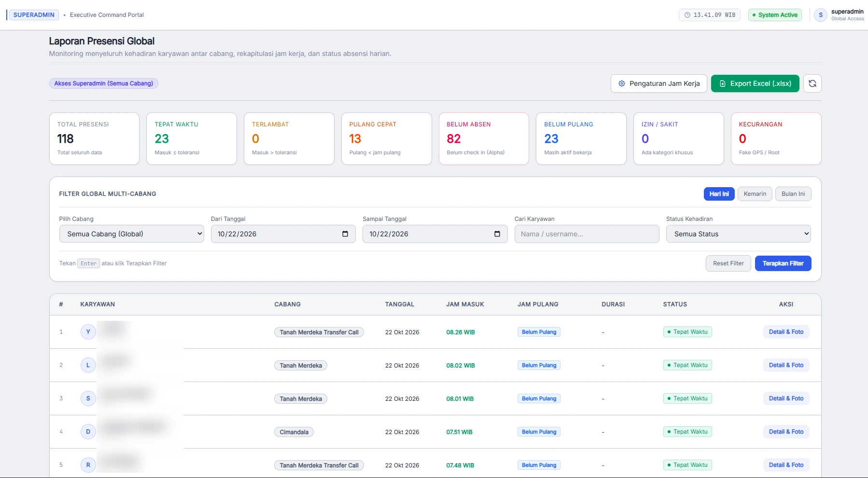Click the Y avatar in row 1
Viewport: 868px width, 478px height.
88,332
